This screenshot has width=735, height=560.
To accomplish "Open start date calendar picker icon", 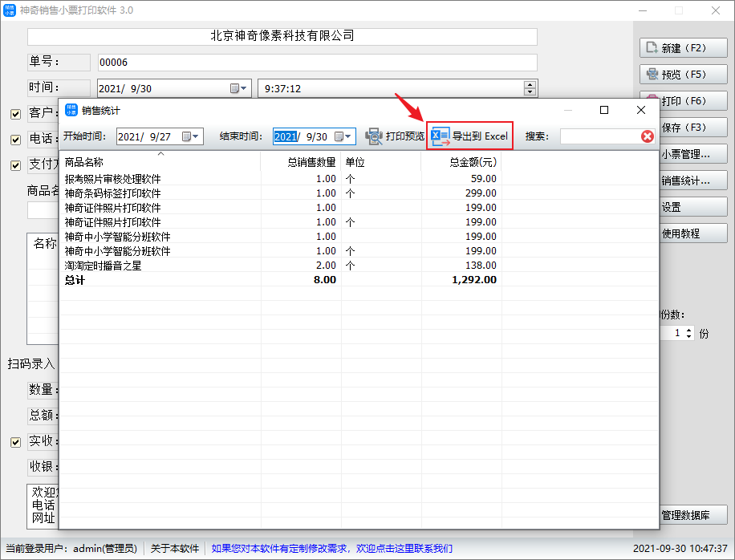I will tap(186, 136).
